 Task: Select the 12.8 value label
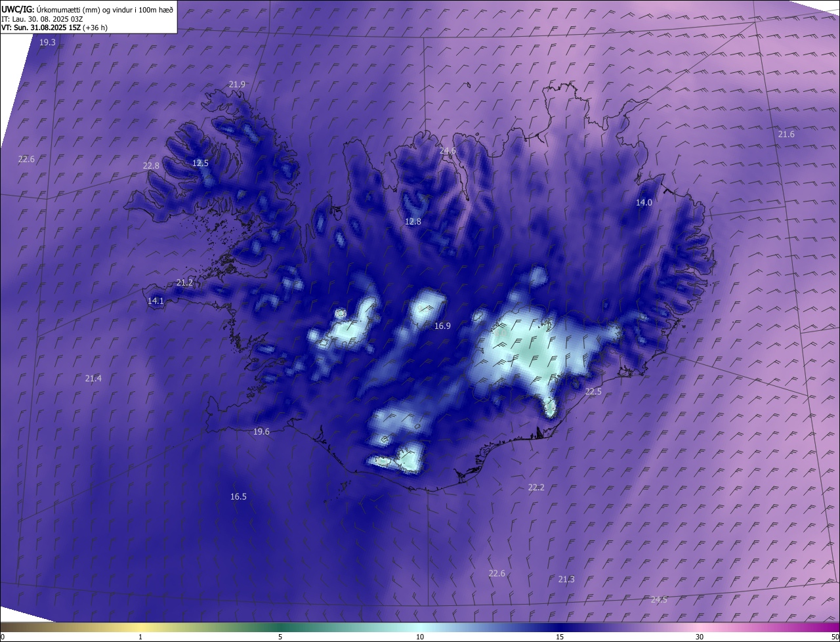pyautogui.click(x=413, y=222)
